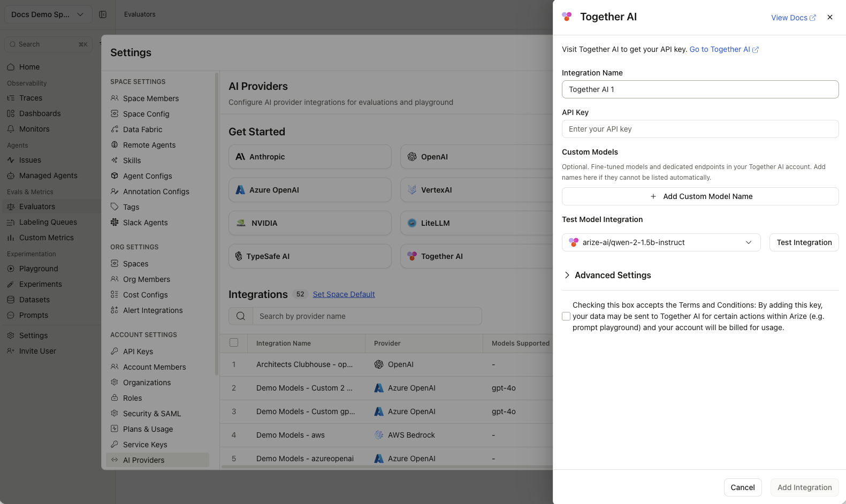Screen dimensions: 846x504
Task: Toggle the sidebar collapse icon
Action: 103,14
